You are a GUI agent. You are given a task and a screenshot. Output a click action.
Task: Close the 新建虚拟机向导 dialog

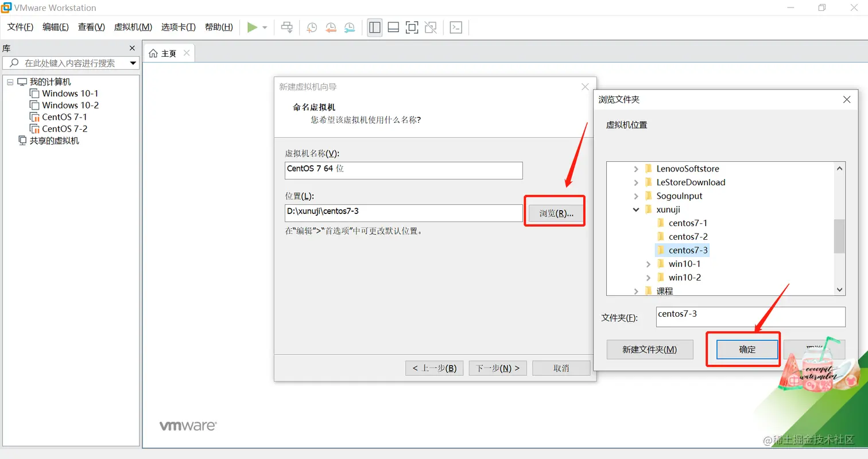tap(585, 87)
